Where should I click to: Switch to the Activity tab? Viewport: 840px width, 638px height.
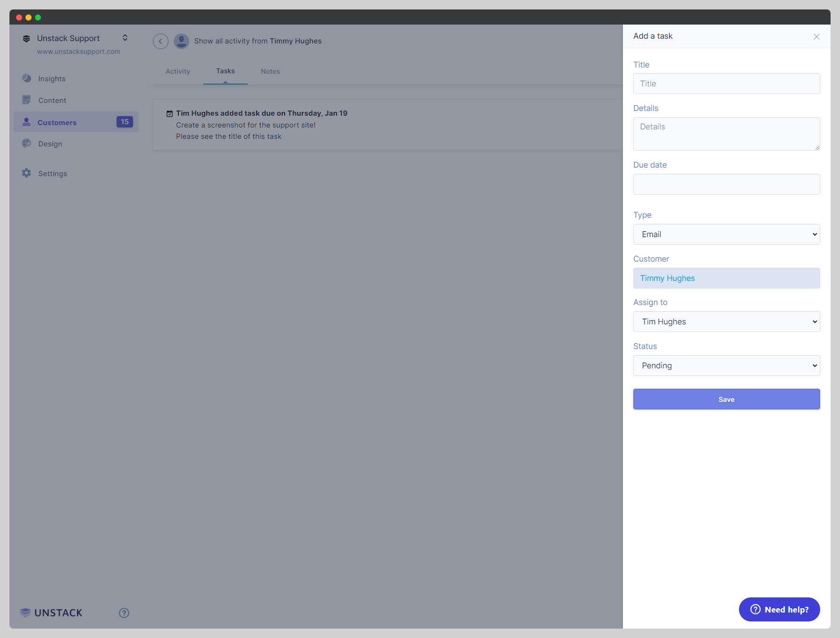178,71
